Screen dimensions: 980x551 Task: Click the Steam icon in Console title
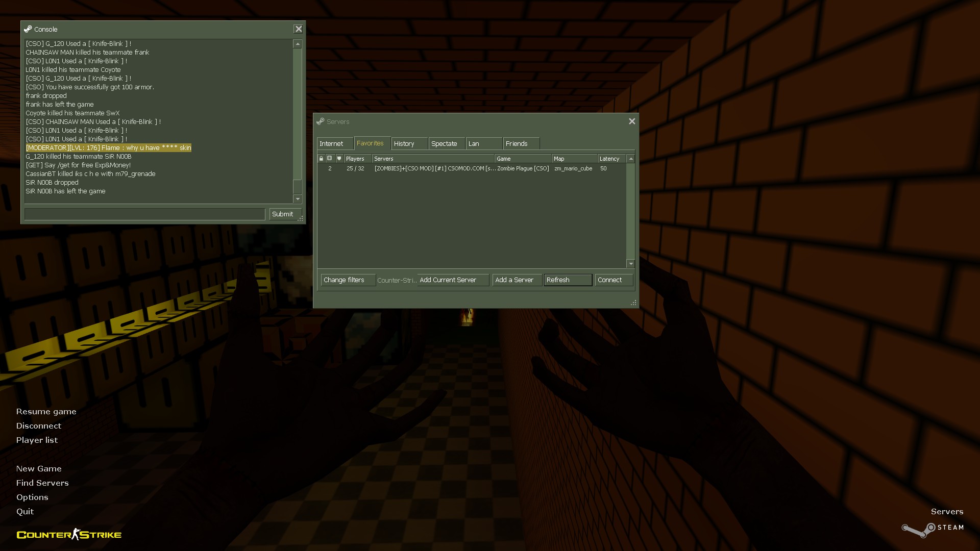[28, 29]
